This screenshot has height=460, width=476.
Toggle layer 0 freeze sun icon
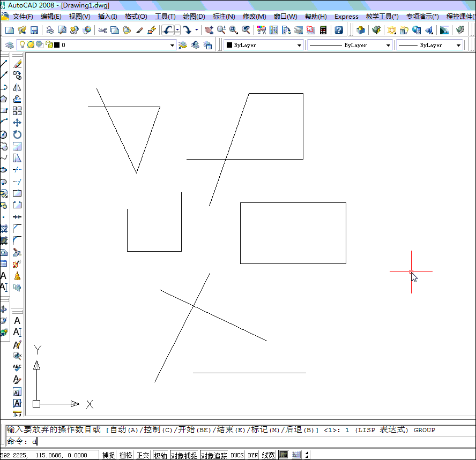pyautogui.click(x=31, y=45)
